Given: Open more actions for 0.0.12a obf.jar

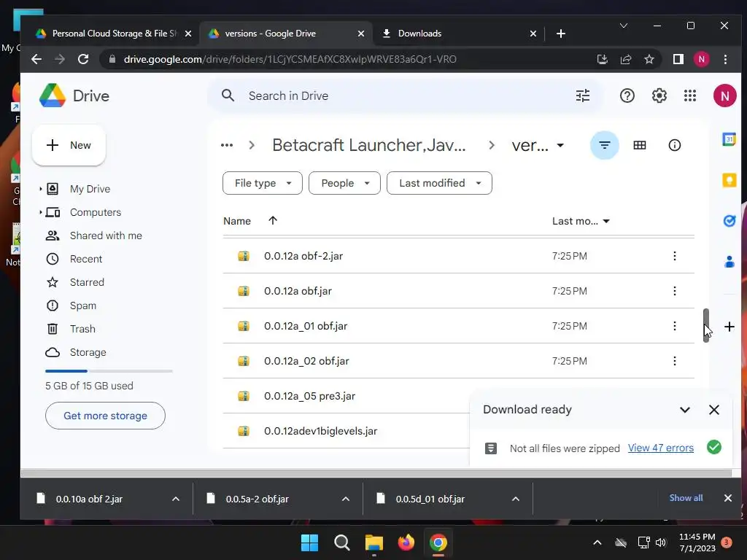Looking at the screenshot, I should [x=674, y=291].
